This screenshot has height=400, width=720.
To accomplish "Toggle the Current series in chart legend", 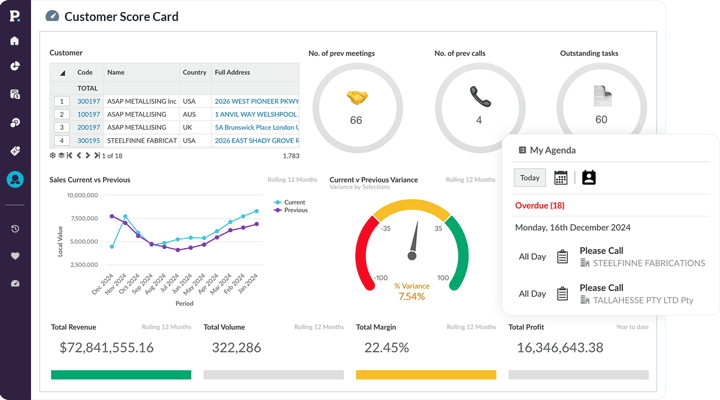I will pos(289,202).
